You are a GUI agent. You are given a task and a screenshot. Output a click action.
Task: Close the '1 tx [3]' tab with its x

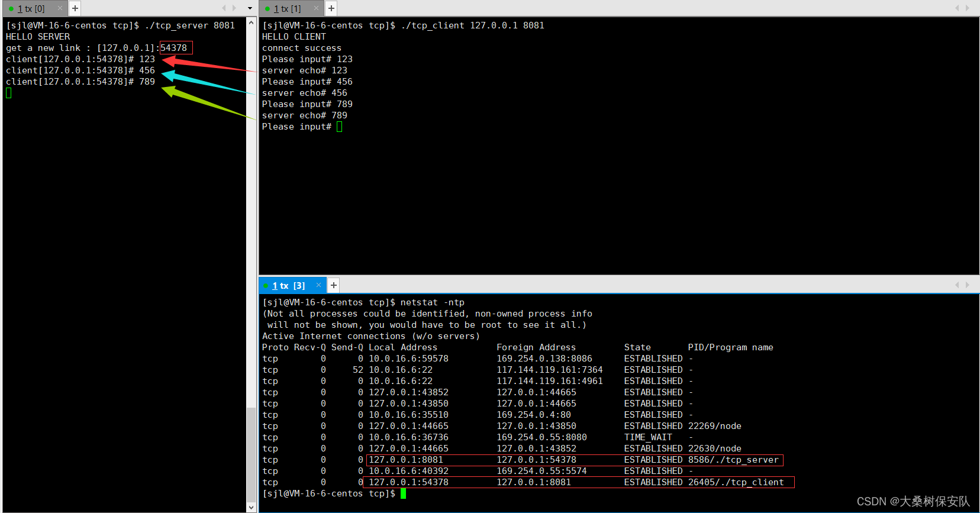(x=318, y=285)
